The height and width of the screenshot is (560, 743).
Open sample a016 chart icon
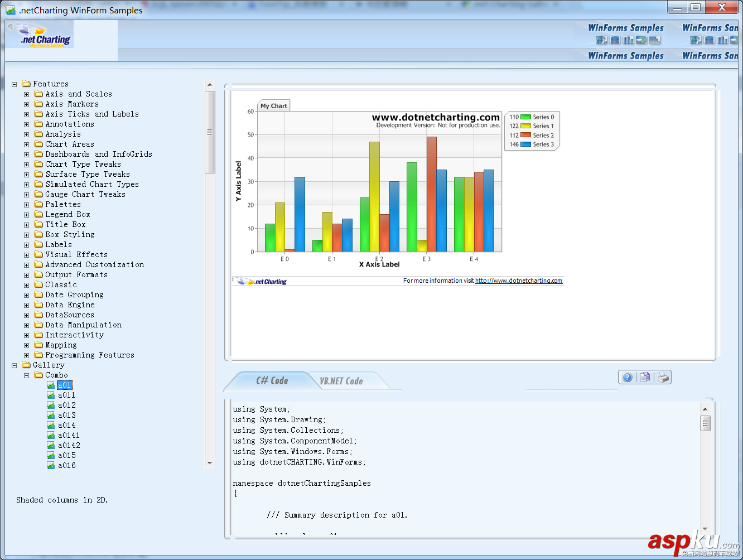[51, 465]
